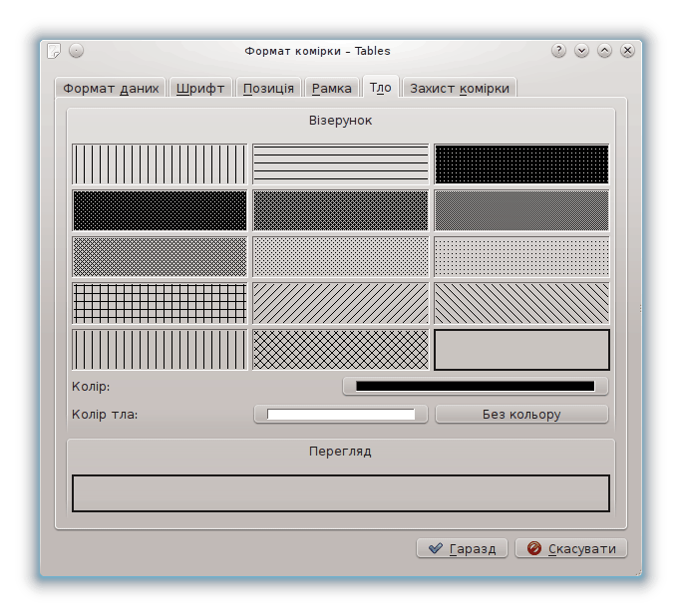Select the backward diagonal lines pattern

521,303
